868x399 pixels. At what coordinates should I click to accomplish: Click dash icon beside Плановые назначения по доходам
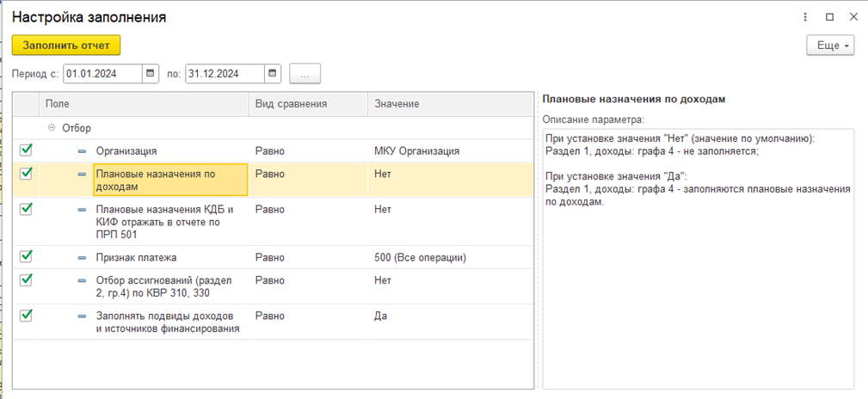[83, 174]
